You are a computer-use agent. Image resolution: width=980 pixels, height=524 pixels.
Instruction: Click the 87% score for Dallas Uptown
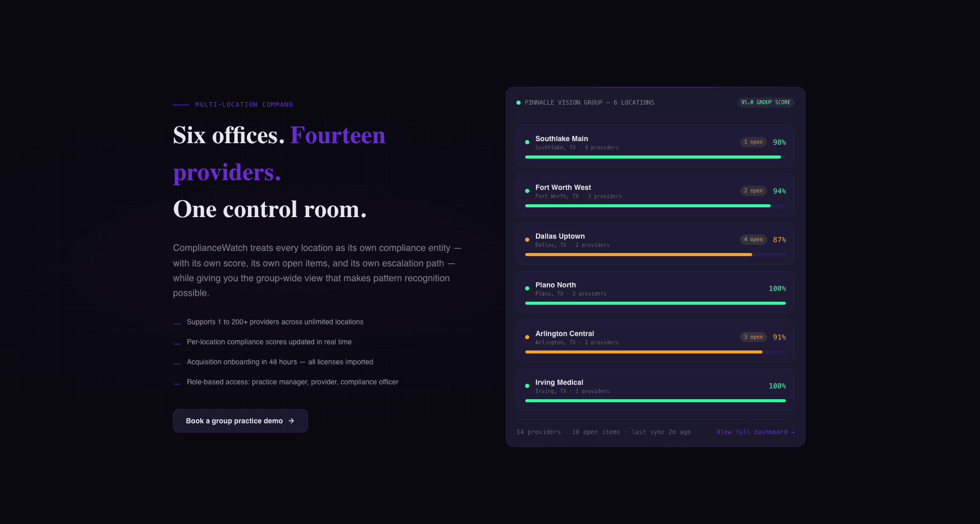[779, 240]
